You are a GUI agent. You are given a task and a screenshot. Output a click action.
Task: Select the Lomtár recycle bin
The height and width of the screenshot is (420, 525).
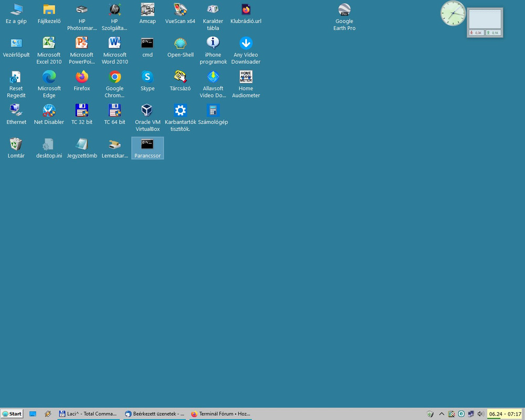[16, 148]
